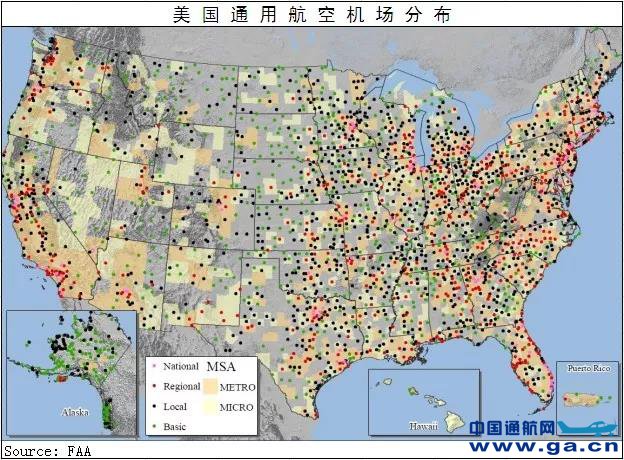Click the red Regional dot in legend
Image resolution: width=624 pixels, height=460 pixels.
point(154,387)
